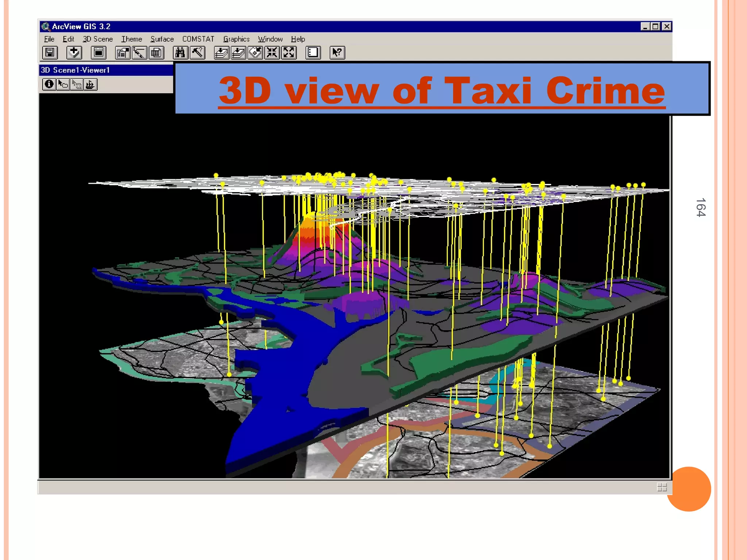Open 3D scene properties window icon
Image resolution: width=747 pixels, height=560 pixels.
tap(98, 53)
